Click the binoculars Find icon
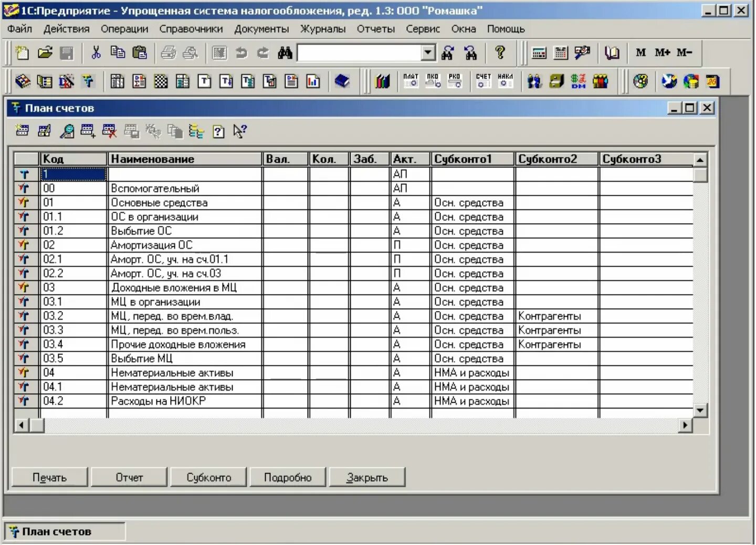Image resolution: width=756 pixels, height=545 pixels. (x=285, y=53)
